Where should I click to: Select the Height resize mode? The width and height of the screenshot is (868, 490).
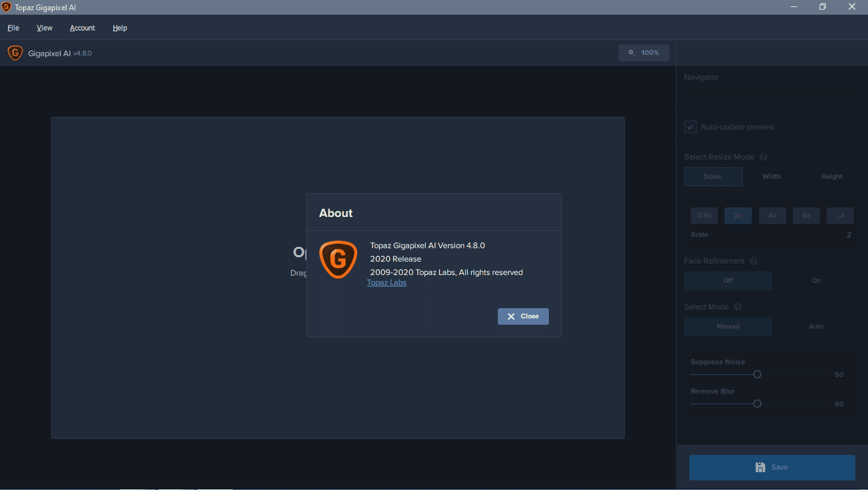(x=832, y=177)
